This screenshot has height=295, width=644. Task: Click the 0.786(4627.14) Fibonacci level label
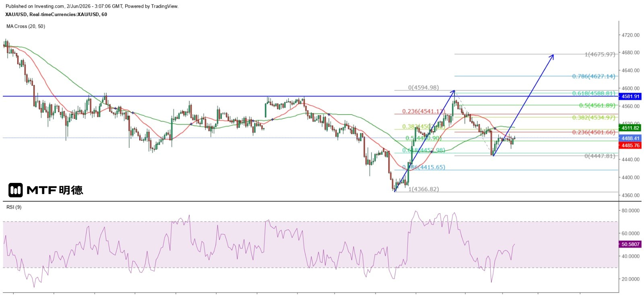(x=594, y=76)
